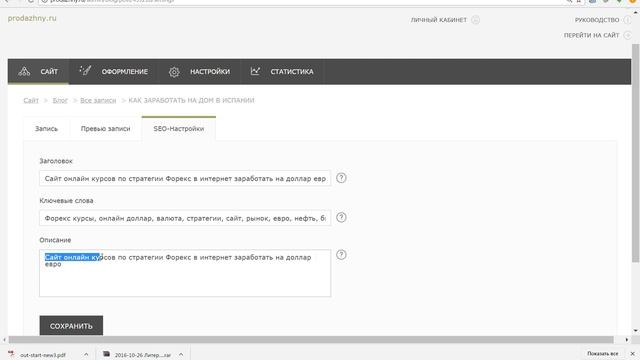Open the Статистика menu section

coord(282,71)
